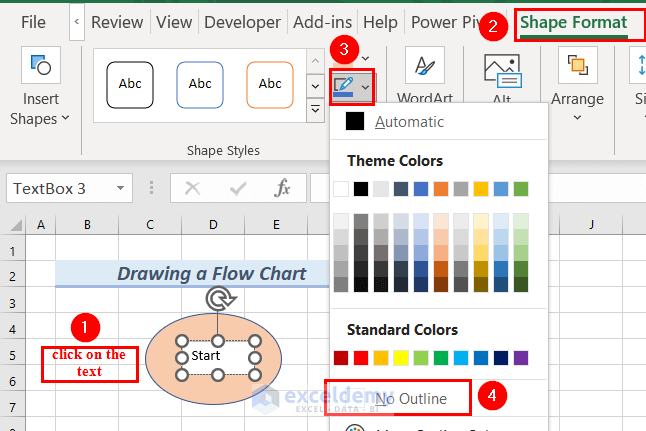Image resolution: width=646 pixels, height=431 pixels.
Task: Expand the Arrange dropdown chevron
Action: coord(578,118)
